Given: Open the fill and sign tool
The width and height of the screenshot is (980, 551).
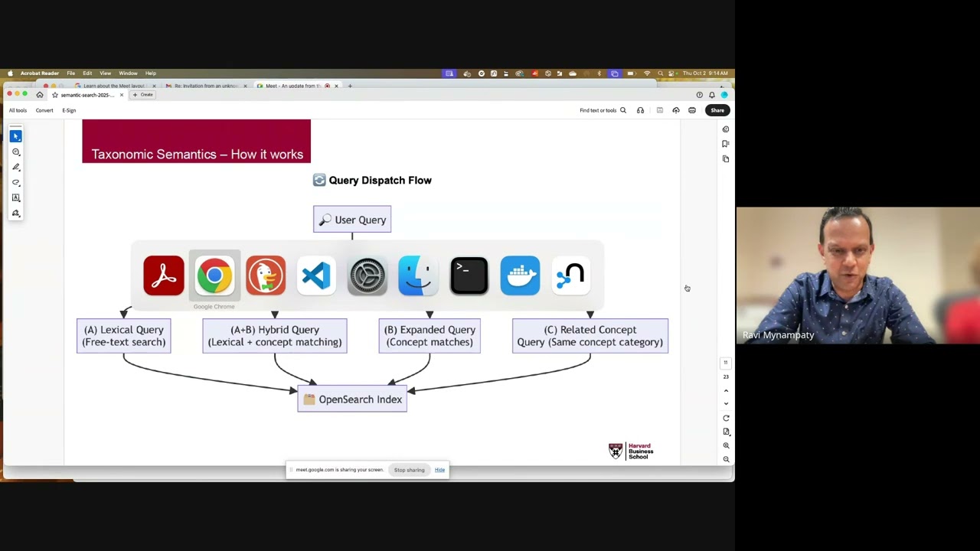Looking at the screenshot, I should (x=15, y=213).
